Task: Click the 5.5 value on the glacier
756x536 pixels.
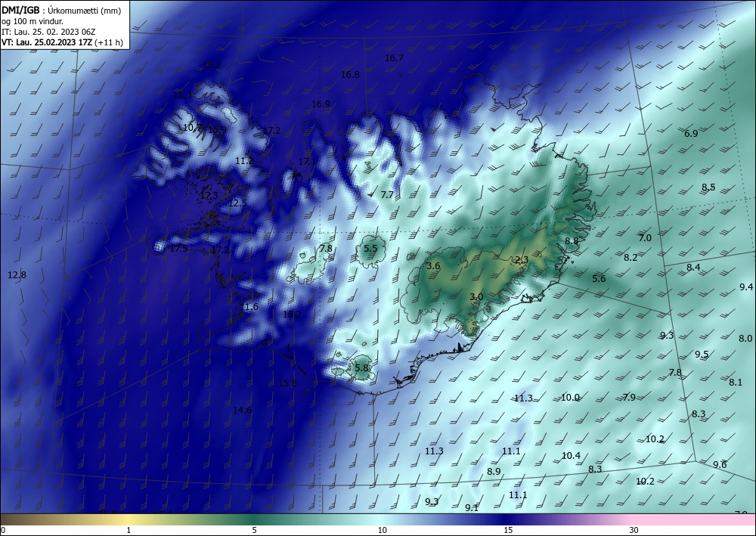Action: (x=370, y=248)
